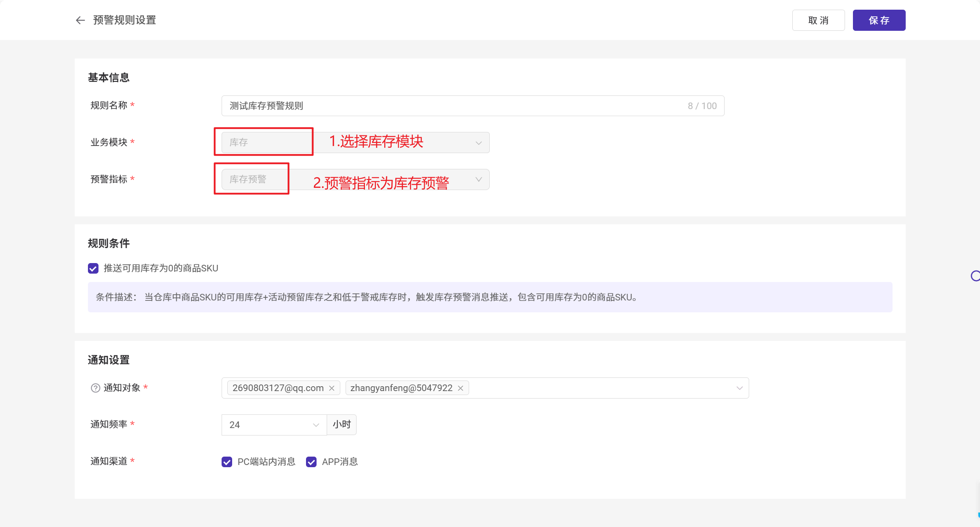Click the 保存 button
Viewport: 980px width, 527px height.
879,20
